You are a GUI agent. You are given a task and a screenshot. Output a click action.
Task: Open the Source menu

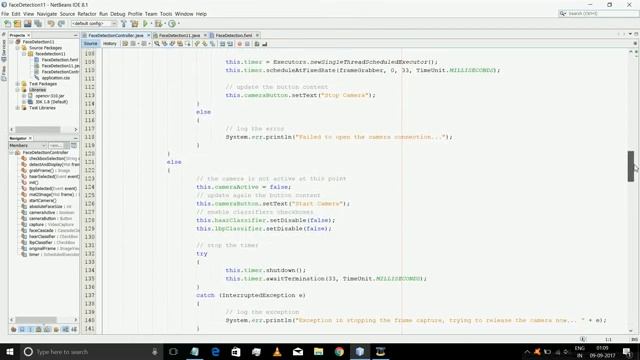[67, 14]
